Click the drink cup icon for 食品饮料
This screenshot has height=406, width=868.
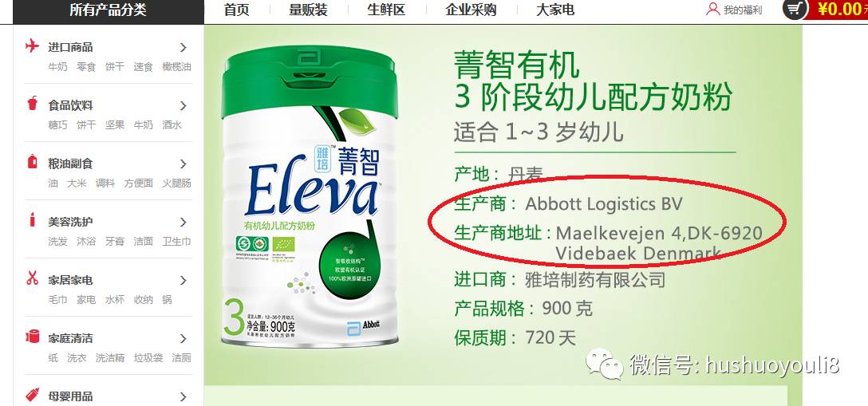(x=33, y=103)
